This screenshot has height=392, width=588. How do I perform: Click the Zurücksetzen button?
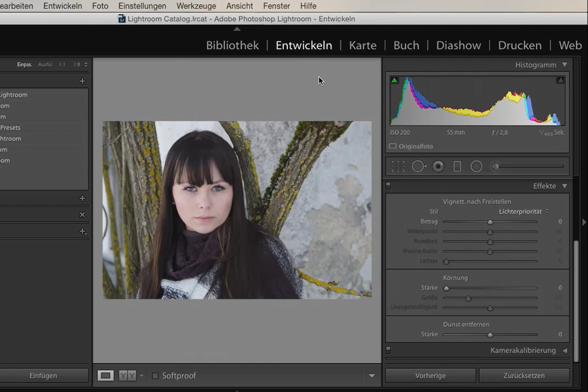(524, 376)
